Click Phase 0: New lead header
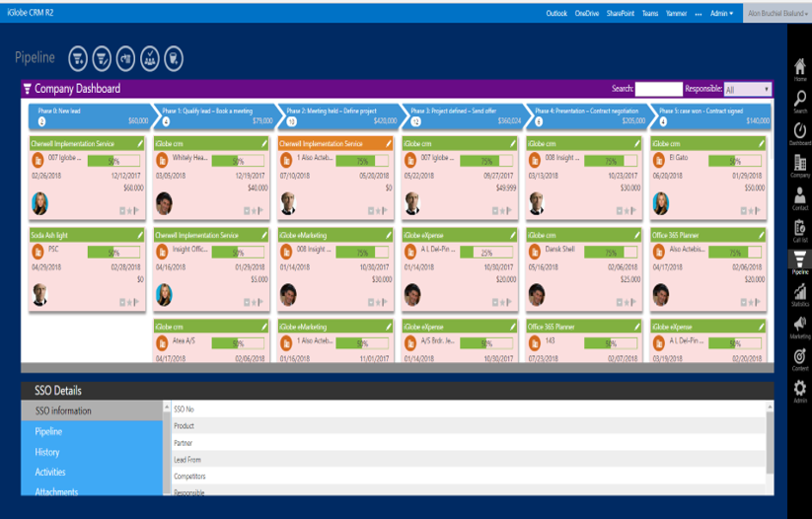The height and width of the screenshot is (519, 812). [91, 116]
